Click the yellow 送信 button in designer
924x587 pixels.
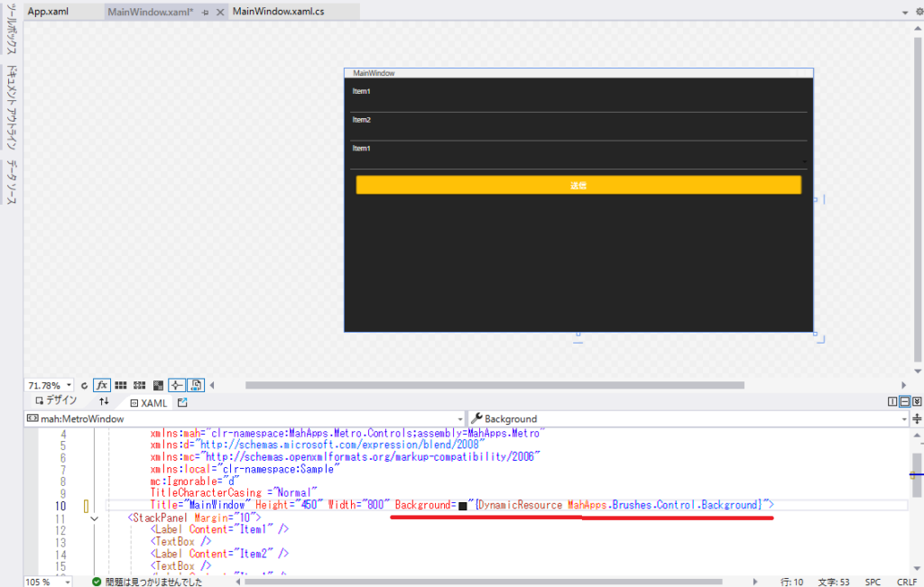[x=578, y=185]
